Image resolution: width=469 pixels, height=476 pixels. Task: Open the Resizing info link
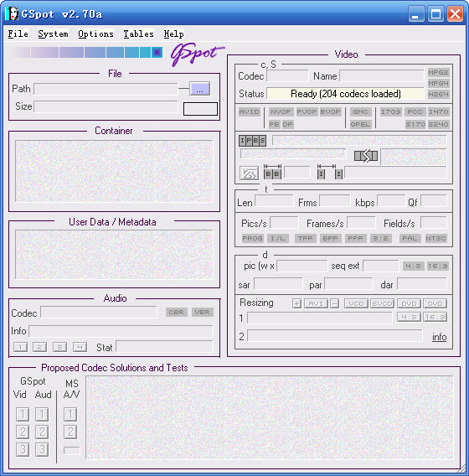pos(440,337)
